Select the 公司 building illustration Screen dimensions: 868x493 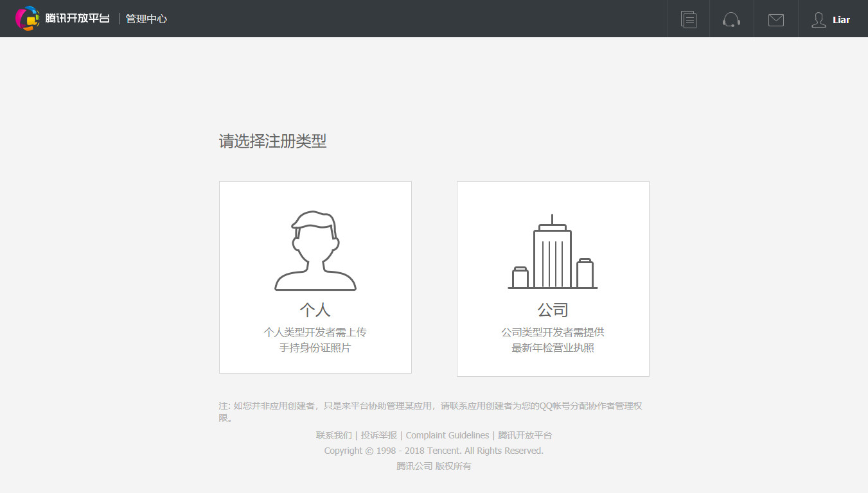pyautogui.click(x=553, y=252)
